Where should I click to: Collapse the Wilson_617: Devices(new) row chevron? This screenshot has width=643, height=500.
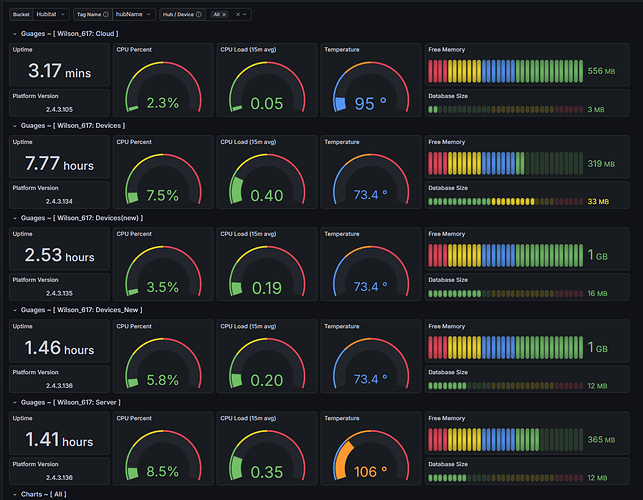point(15,218)
